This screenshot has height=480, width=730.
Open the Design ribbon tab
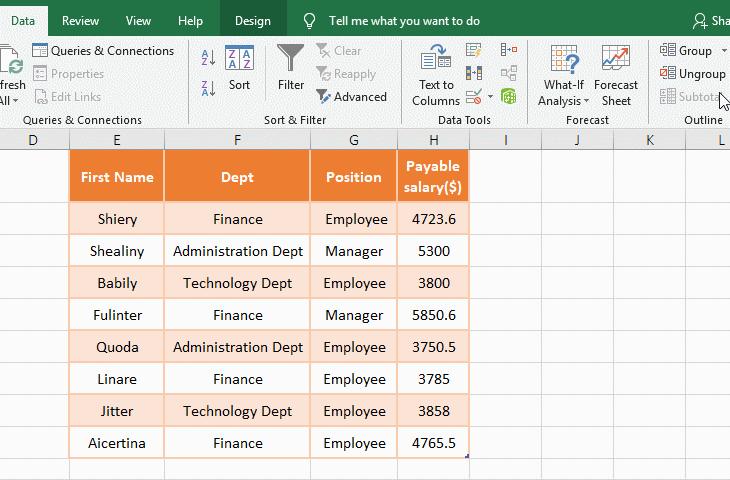click(x=252, y=20)
